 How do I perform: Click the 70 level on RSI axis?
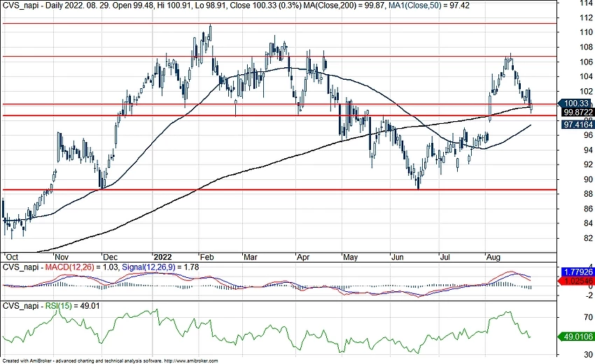pos(588,317)
